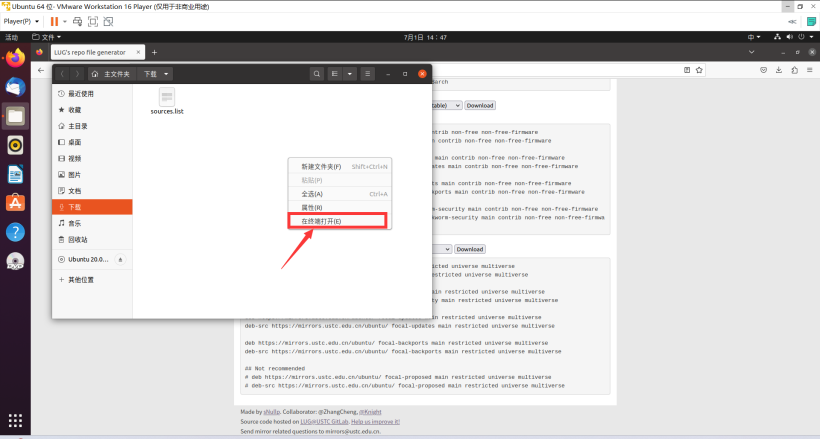Viewport: 820px width, 439px height.
Task: Show all applications grid
Action: pyautogui.click(x=15, y=420)
